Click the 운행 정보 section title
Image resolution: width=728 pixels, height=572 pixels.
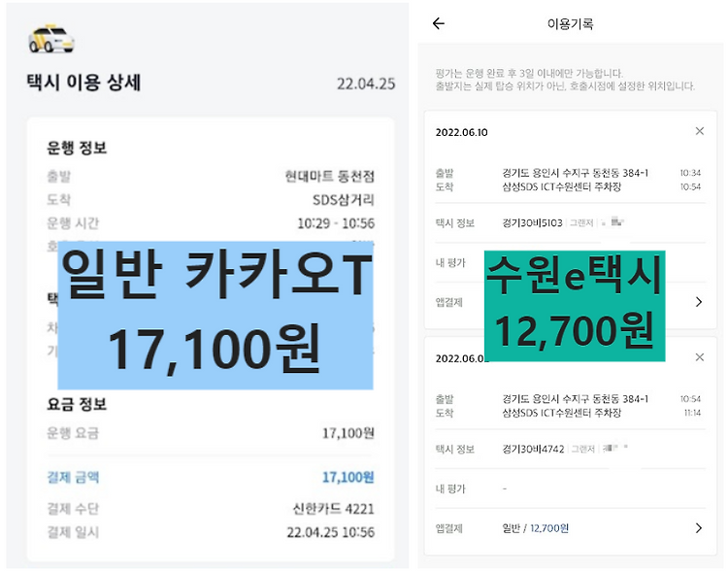(77, 148)
